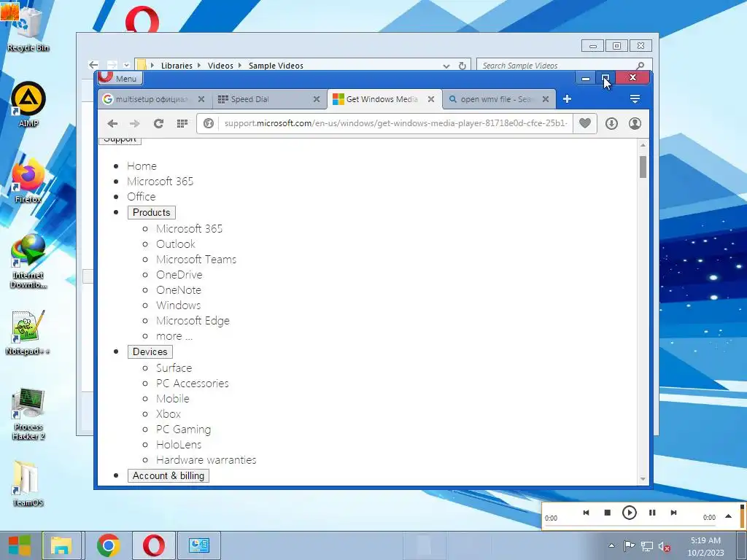Viewport: 747px width, 560px height.
Task: Close the Speed Dial tab
Action: [x=317, y=99]
